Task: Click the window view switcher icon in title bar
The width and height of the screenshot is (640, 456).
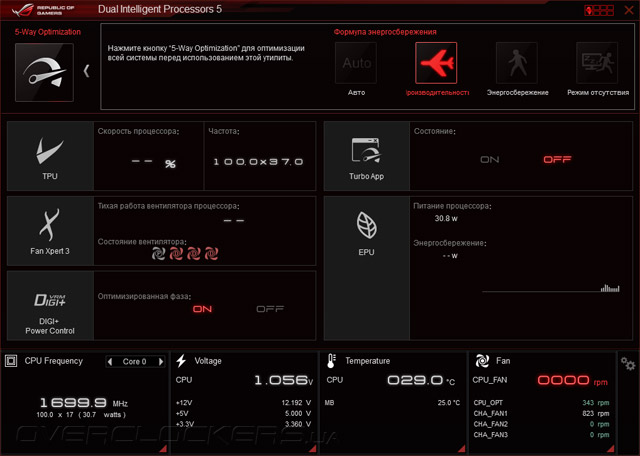Action: pos(599,10)
